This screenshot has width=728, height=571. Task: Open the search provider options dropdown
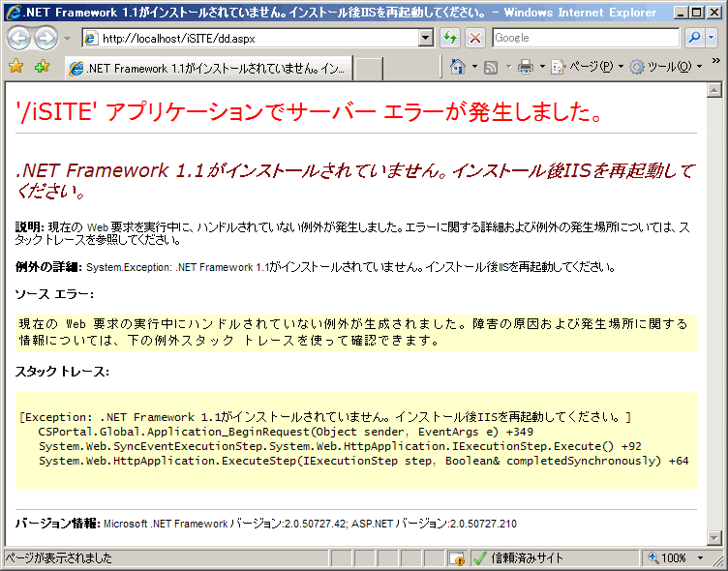[712, 38]
